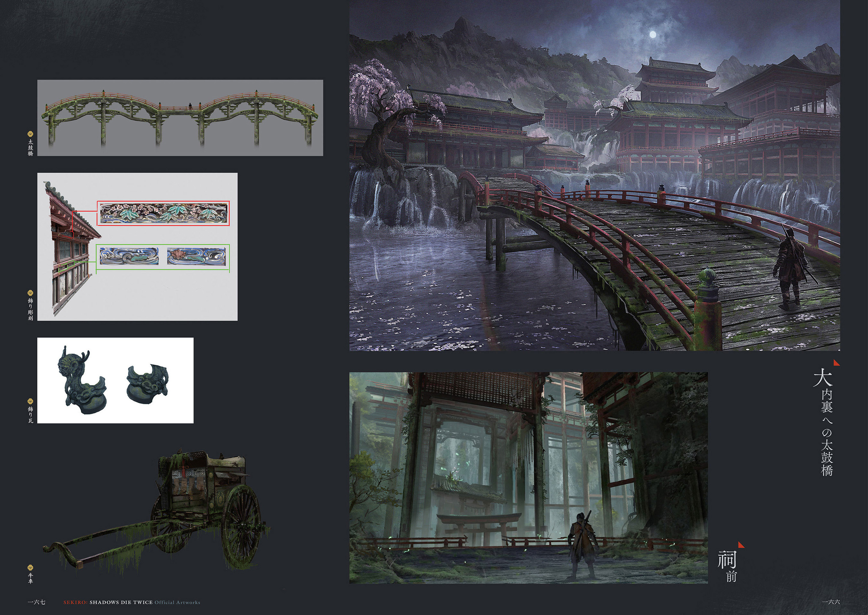868x615 pixels.
Task: Select the red-framed floral carving panel
Action: (164, 214)
